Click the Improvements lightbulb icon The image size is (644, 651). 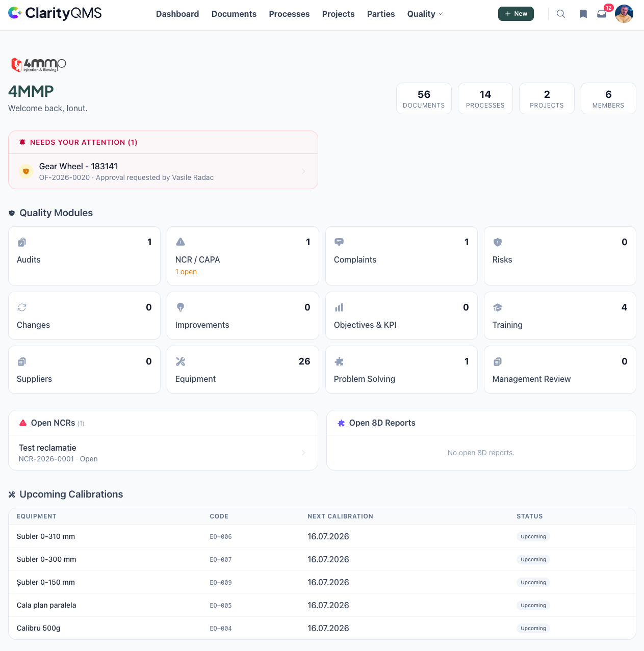181,307
